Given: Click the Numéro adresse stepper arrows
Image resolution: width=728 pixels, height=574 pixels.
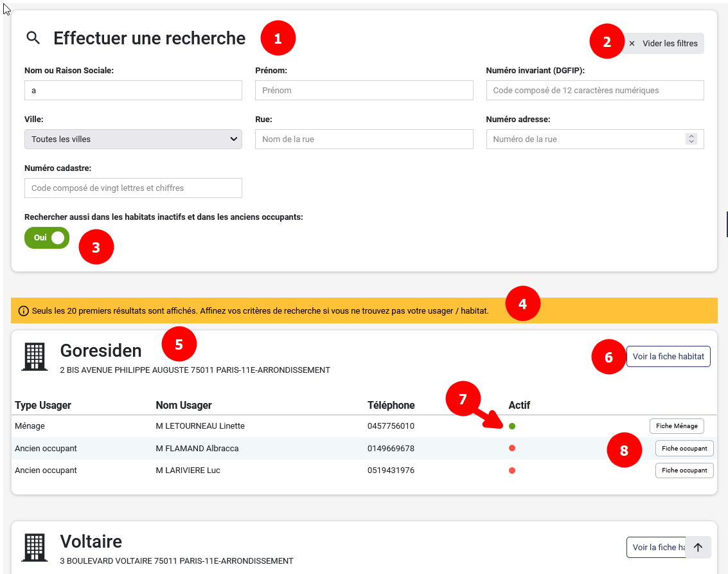Looking at the screenshot, I should point(691,139).
